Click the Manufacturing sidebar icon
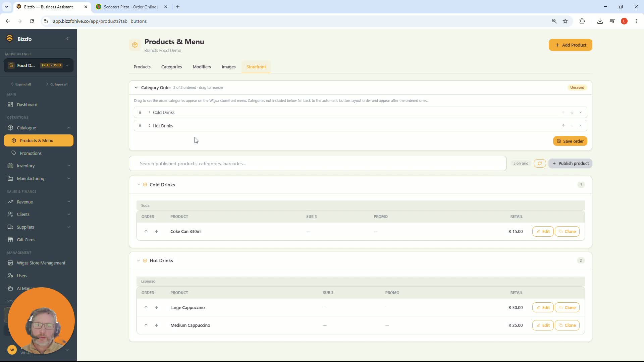Screen dimensions: 644x362 tap(10, 178)
